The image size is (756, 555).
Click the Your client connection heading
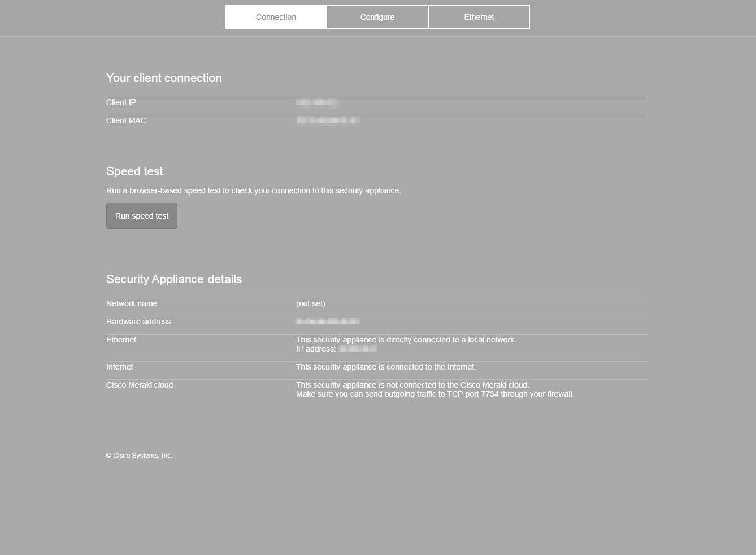pyautogui.click(x=164, y=78)
